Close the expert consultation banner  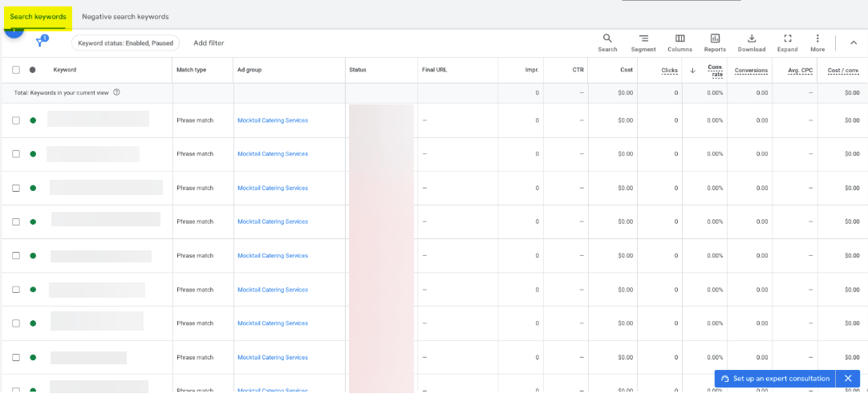point(848,379)
